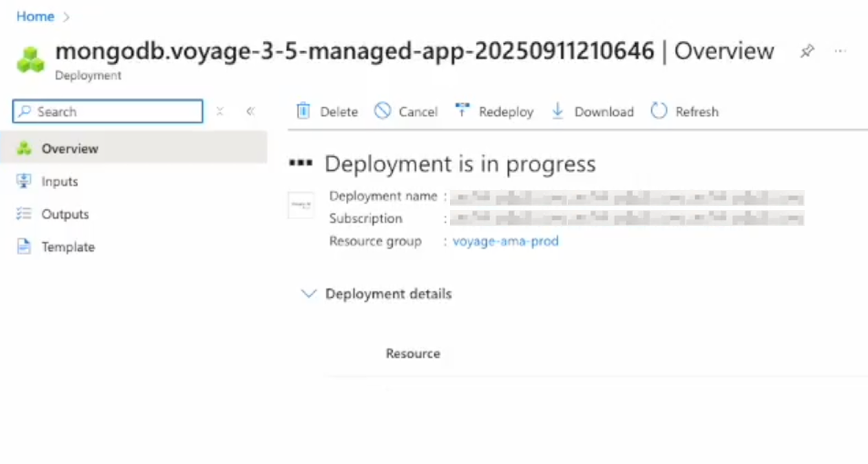
Task: Click the Refresh circular arrow icon
Action: pyautogui.click(x=659, y=111)
